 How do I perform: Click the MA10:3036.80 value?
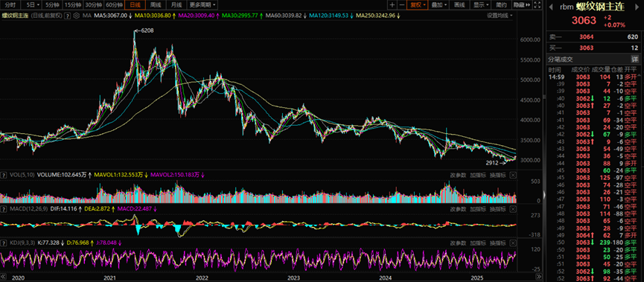[x=153, y=15]
